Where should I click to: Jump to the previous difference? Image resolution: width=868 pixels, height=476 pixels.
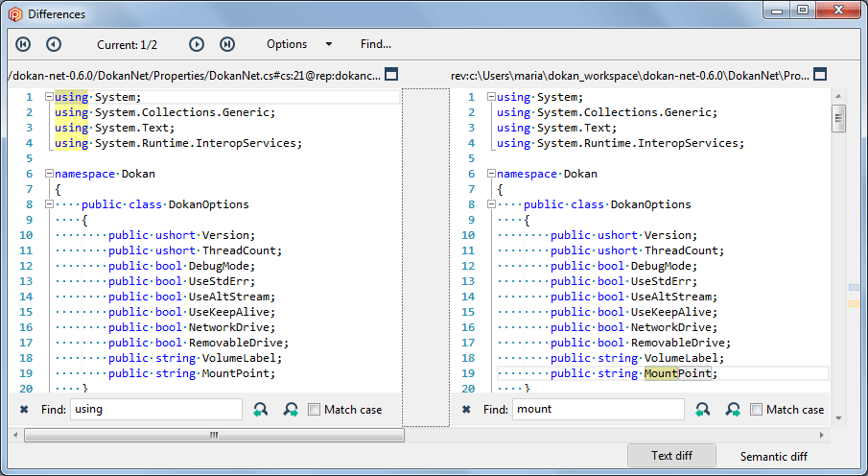pyautogui.click(x=53, y=44)
